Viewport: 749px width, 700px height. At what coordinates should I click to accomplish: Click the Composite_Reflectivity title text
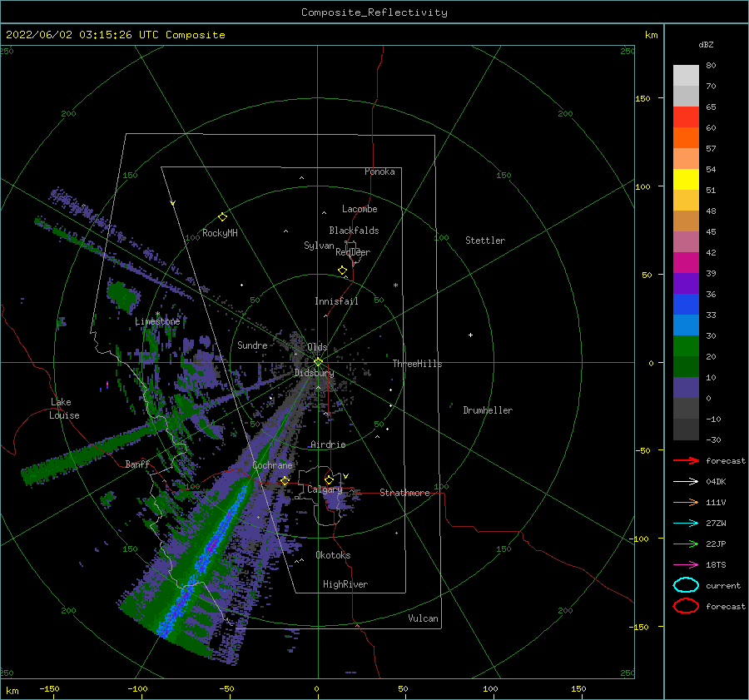point(374,12)
